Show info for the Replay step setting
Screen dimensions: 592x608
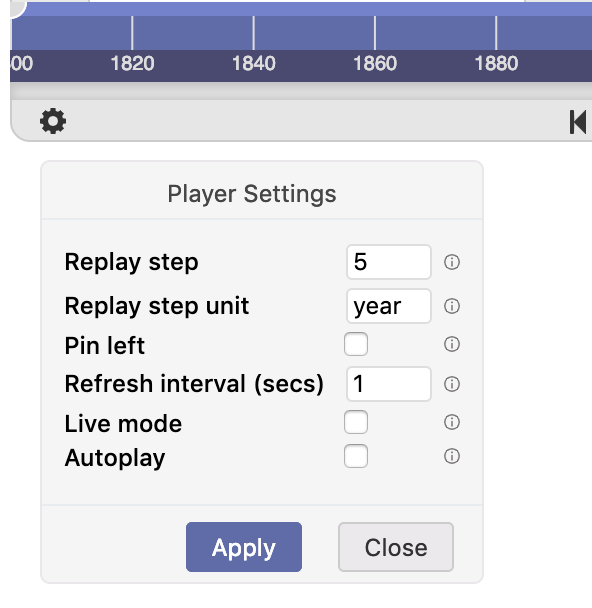[x=452, y=262]
